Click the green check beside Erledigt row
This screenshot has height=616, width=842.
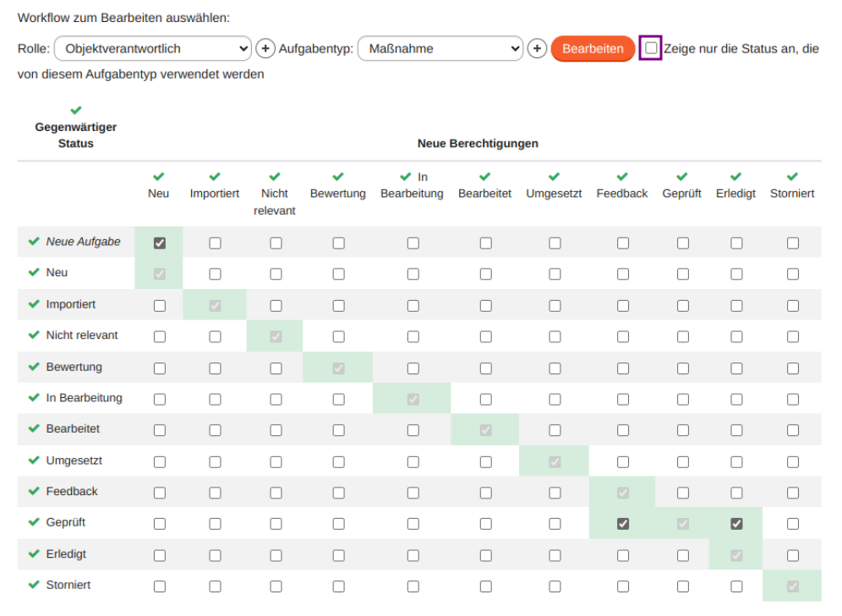(34, 554)
